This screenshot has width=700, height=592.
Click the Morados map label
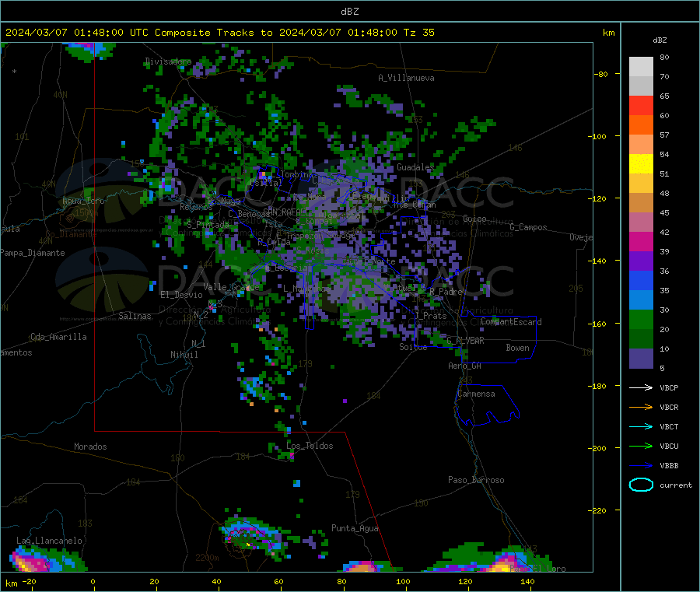[x=90, y=447]
